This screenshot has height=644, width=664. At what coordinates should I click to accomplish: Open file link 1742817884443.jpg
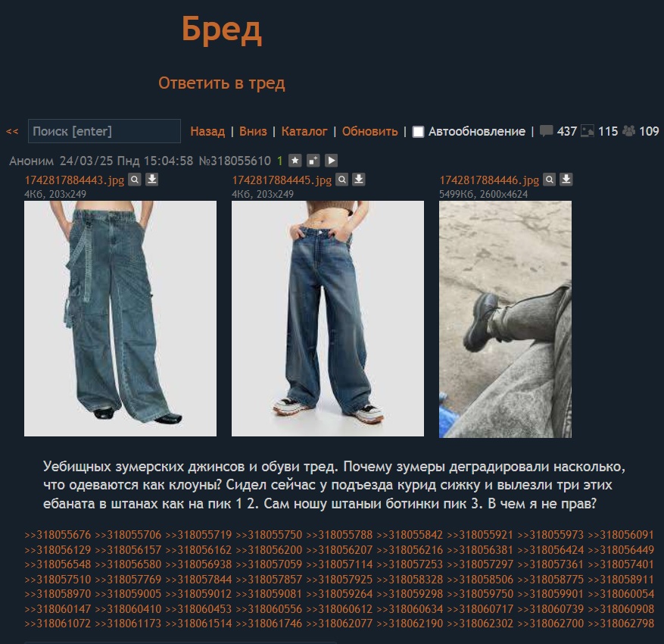[74, 180]
